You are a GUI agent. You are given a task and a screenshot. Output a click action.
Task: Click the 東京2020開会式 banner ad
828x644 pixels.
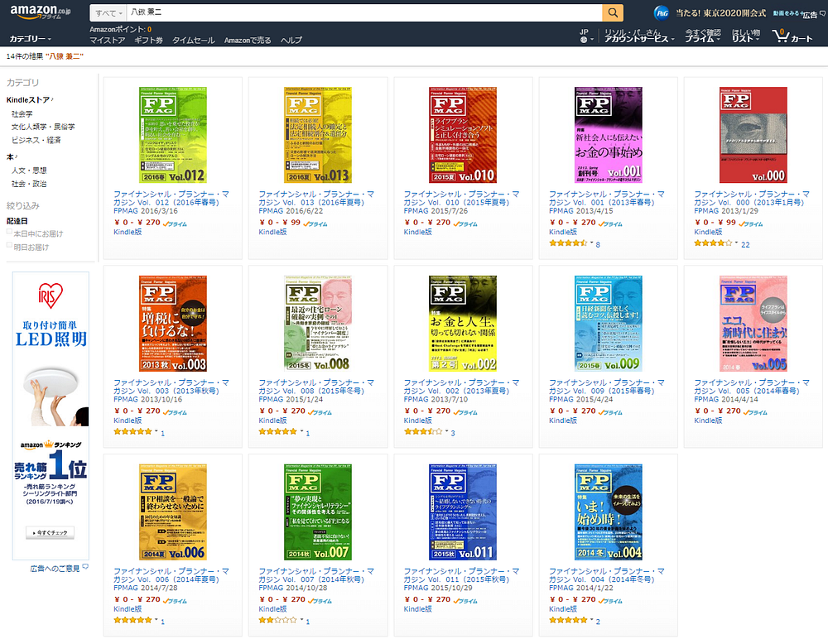point(720,13)
